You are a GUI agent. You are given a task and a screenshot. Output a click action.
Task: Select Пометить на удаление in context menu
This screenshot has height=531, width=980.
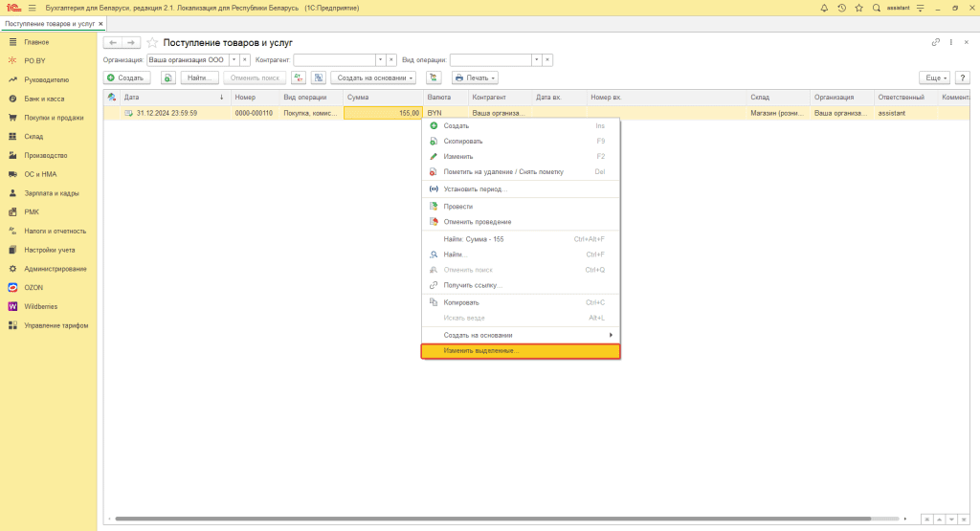[x=502, y=172]
